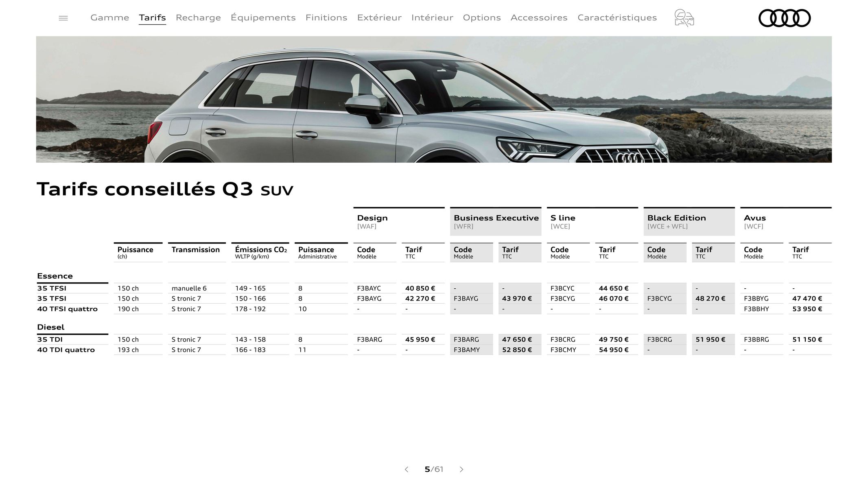Click the Black Edition header
Image resolution: width=868 pixels, height=488 pixels.
(689, 222)
